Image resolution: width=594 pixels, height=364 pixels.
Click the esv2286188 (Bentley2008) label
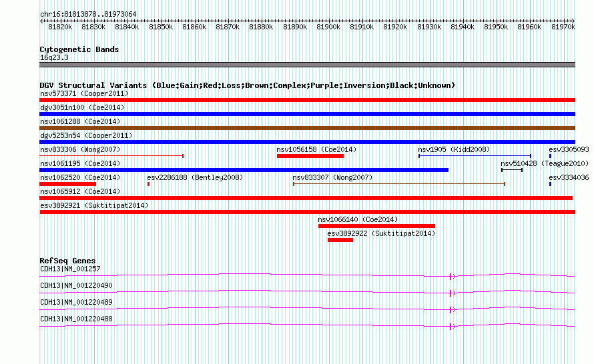195,177
